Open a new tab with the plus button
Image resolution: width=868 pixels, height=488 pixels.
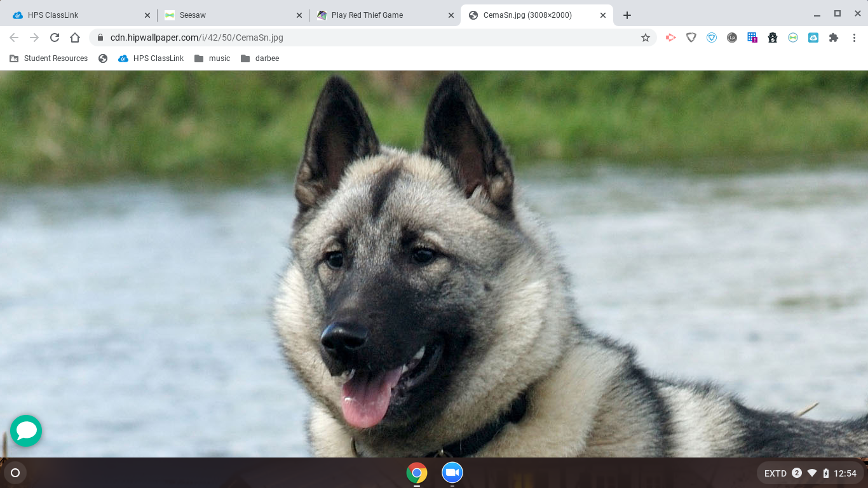(x=627, y=15)
